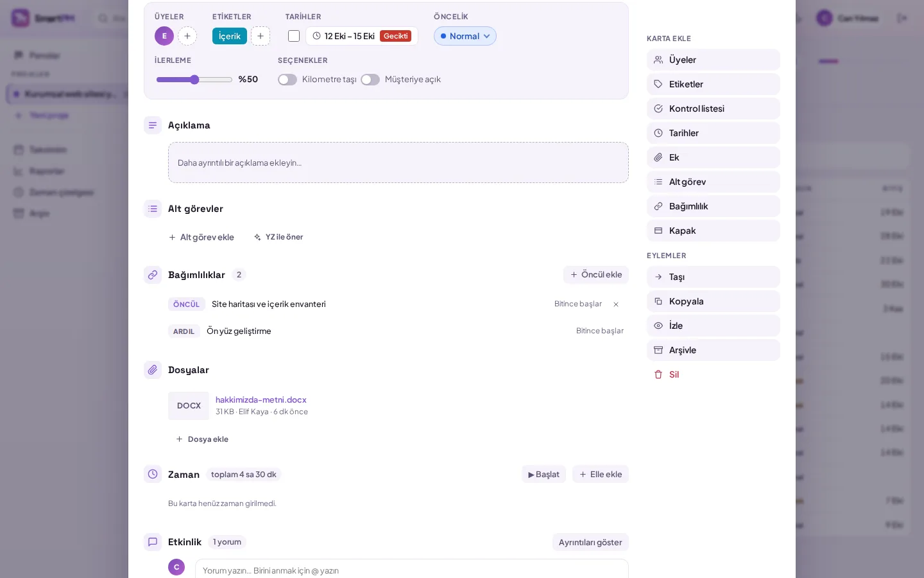Toggle watching via the İzle eye icon
Image resolution: width=924 pixels, height=578 pixels.
(658, 326)
